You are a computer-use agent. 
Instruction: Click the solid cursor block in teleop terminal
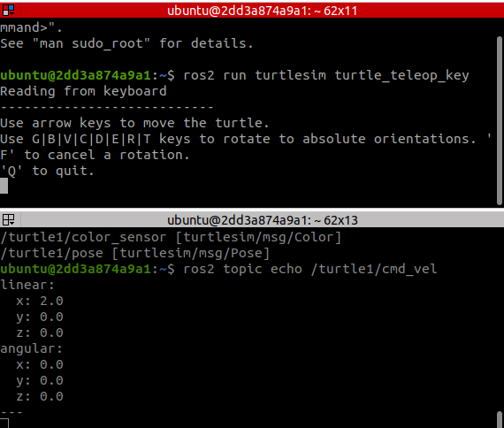[x=4, y=187]
